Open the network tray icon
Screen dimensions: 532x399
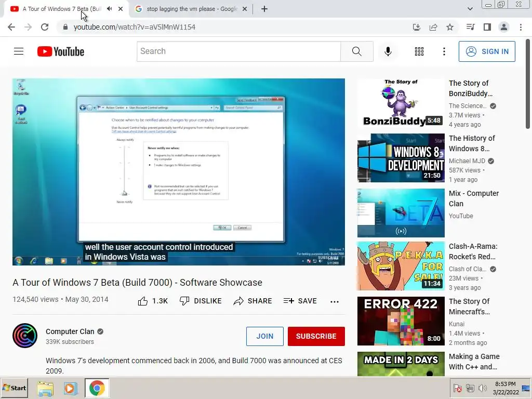(x=470, y=388)
